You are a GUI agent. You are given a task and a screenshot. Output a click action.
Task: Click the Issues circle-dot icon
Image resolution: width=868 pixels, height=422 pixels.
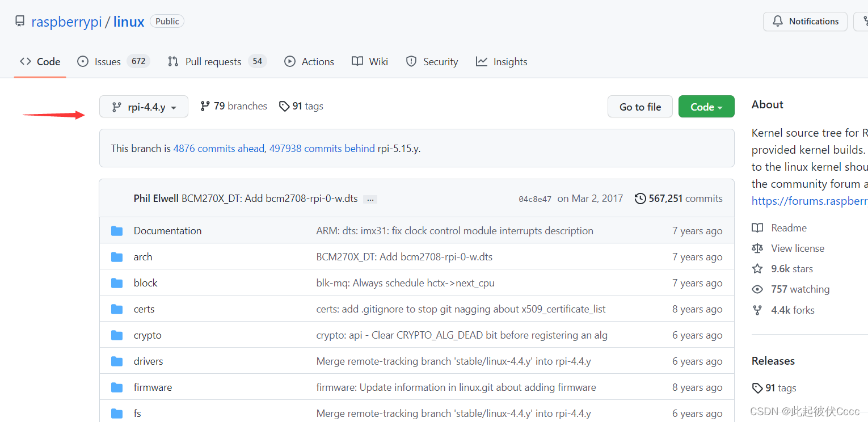83,61
